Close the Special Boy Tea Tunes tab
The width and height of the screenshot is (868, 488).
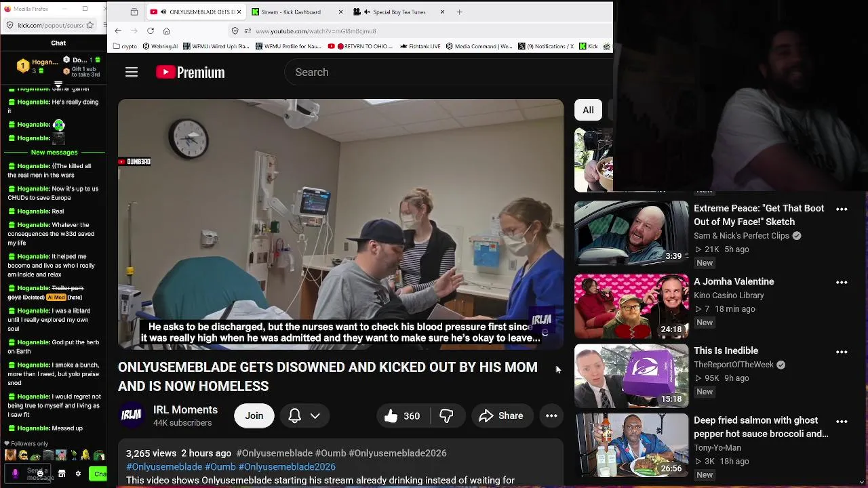click(x=442, y=12)
